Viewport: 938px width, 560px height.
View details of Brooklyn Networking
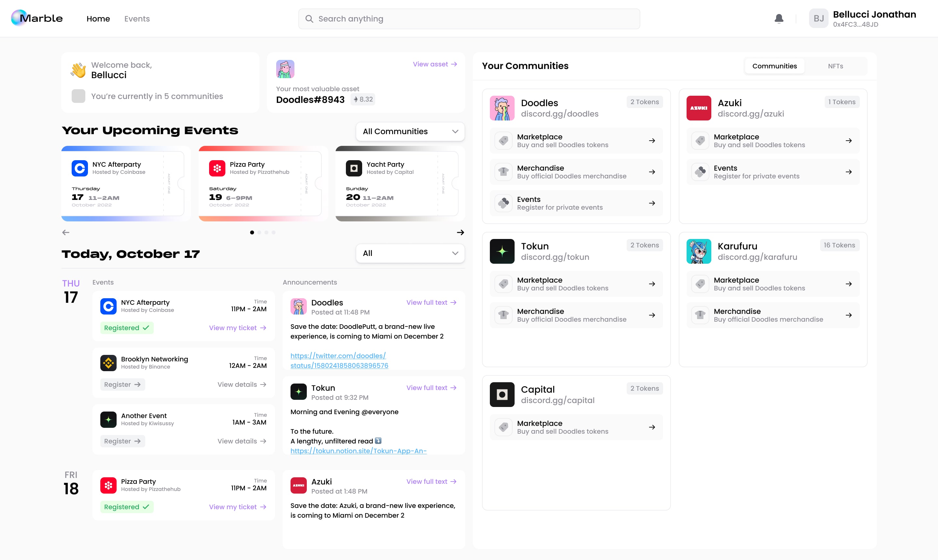click(242, 385)
